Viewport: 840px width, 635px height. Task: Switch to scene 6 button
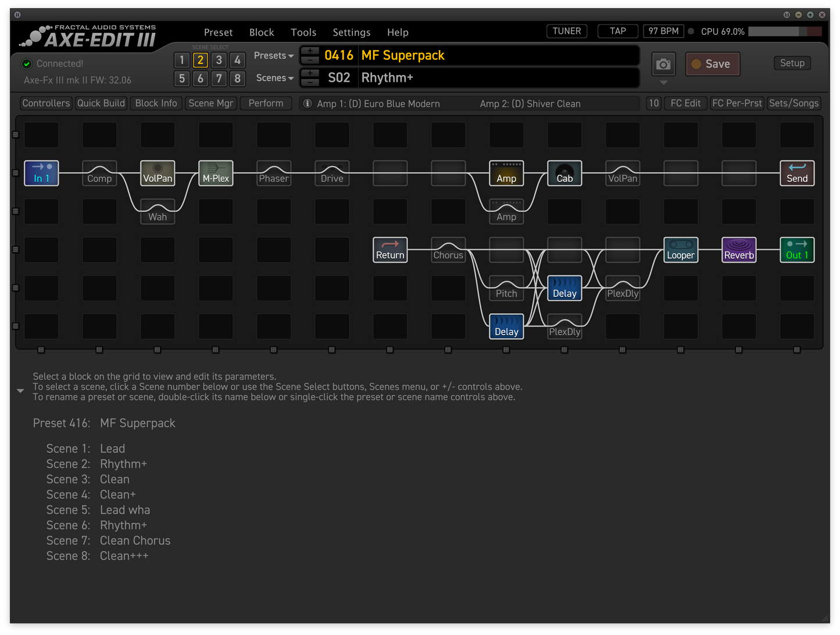click(201, 78)
